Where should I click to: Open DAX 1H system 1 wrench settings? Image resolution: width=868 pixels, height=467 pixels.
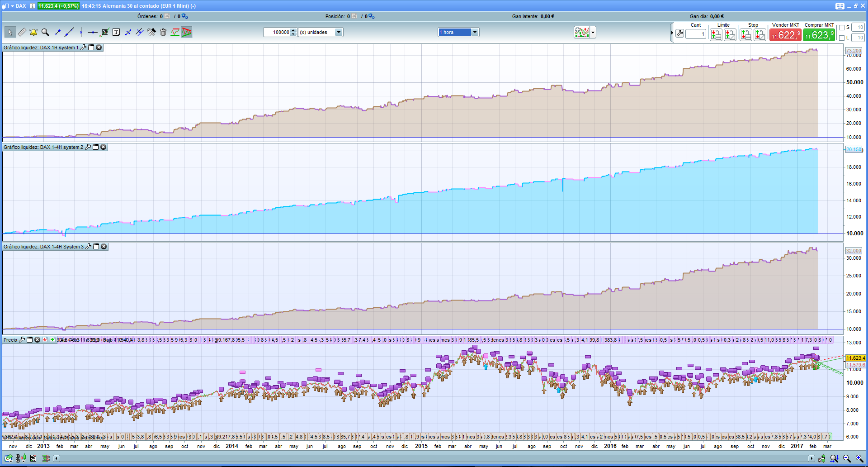84,48
